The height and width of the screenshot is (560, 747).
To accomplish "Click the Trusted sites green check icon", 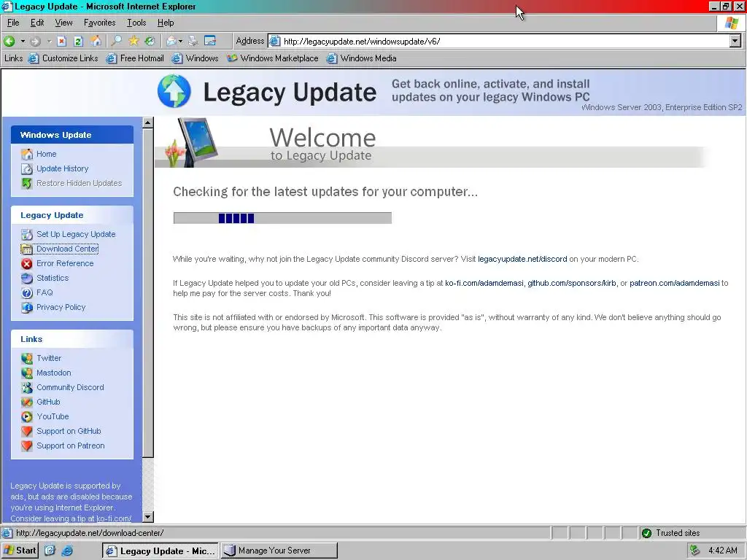I will (646, 533).
